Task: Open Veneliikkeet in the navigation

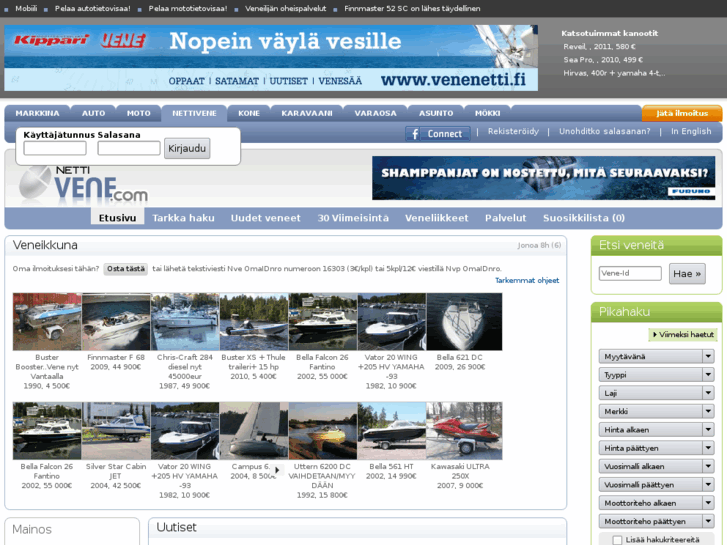Action: [436, 218]
